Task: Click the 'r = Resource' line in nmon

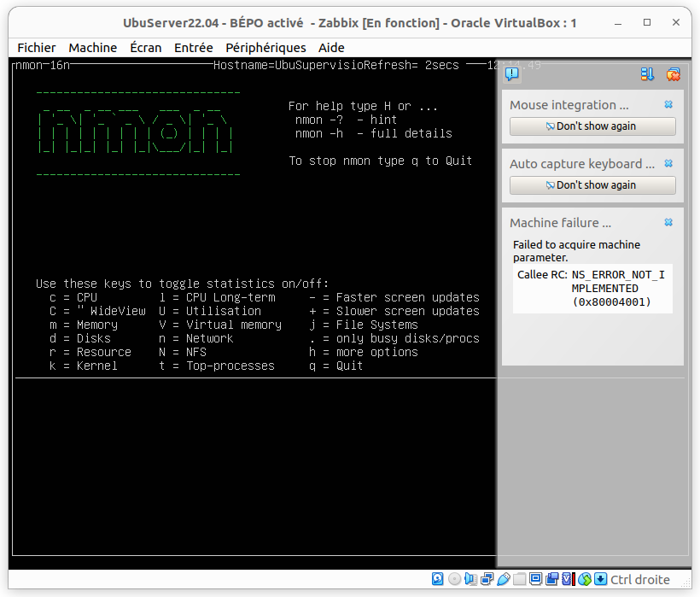Action: click(90, 352)
